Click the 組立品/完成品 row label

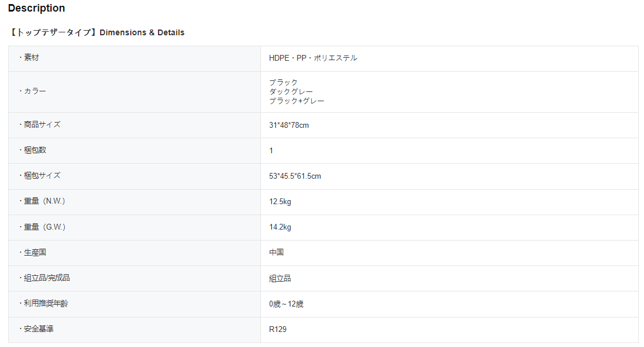click(x=46, y=278)
